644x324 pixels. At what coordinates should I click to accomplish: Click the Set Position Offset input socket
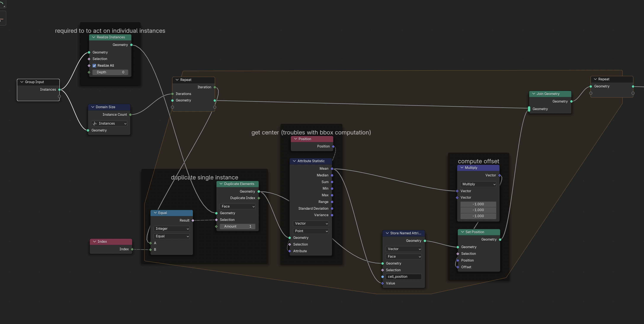coord(458,267)
